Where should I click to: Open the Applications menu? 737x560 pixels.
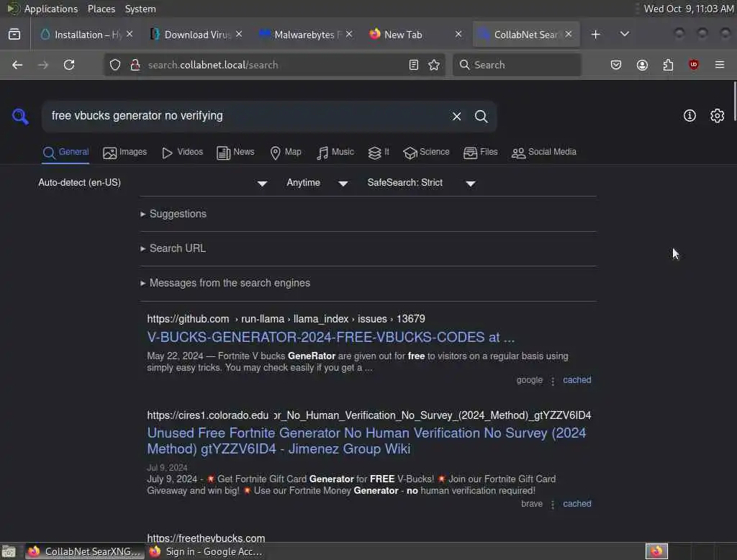click(51, 9)
